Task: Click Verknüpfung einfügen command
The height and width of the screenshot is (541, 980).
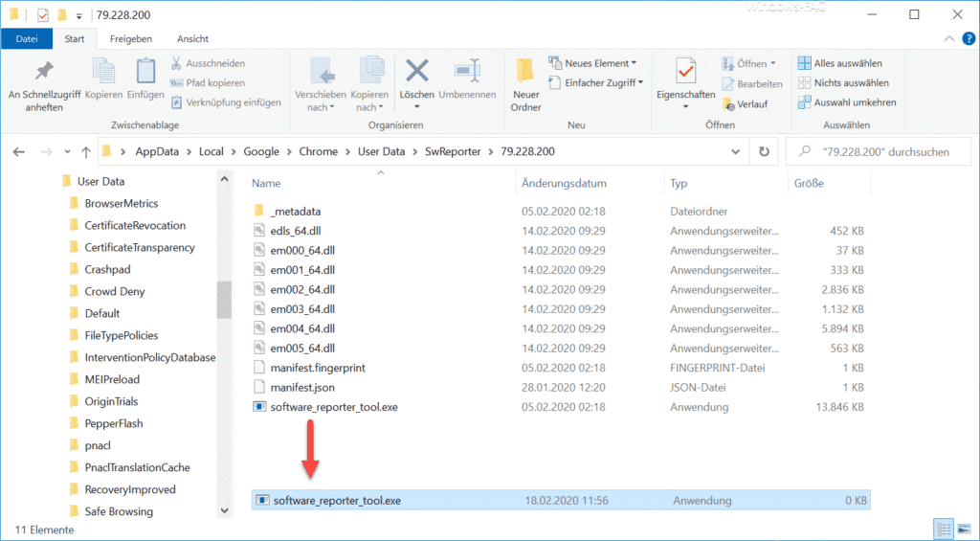Action: 226,101
